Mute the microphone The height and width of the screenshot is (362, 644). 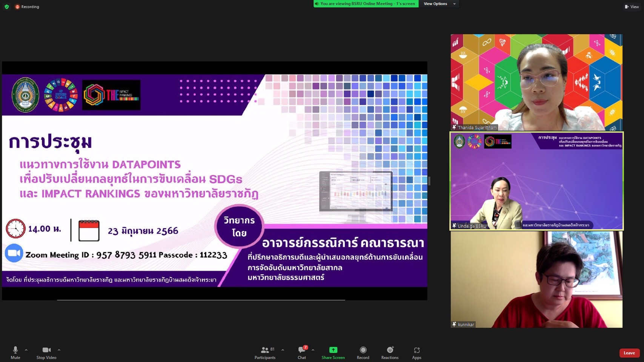15,353
